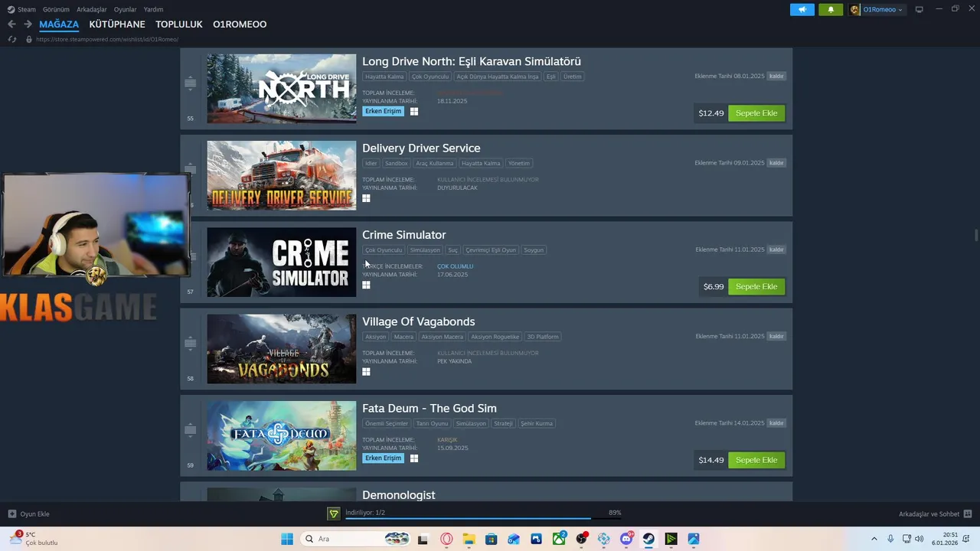Click Erken Erişim badge on Long Drive North
The height and width of the screenshot is (551, 980).
[x=383, y=111]
